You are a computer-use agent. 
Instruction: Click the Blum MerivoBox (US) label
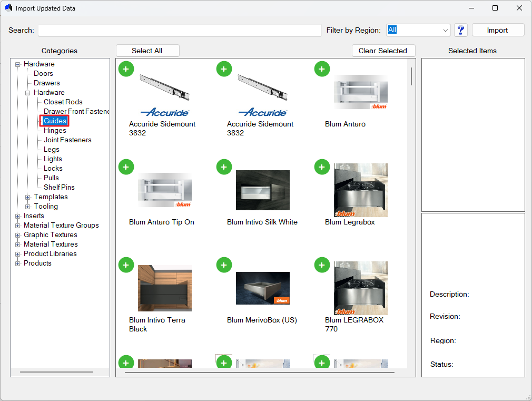click(262, 320)
